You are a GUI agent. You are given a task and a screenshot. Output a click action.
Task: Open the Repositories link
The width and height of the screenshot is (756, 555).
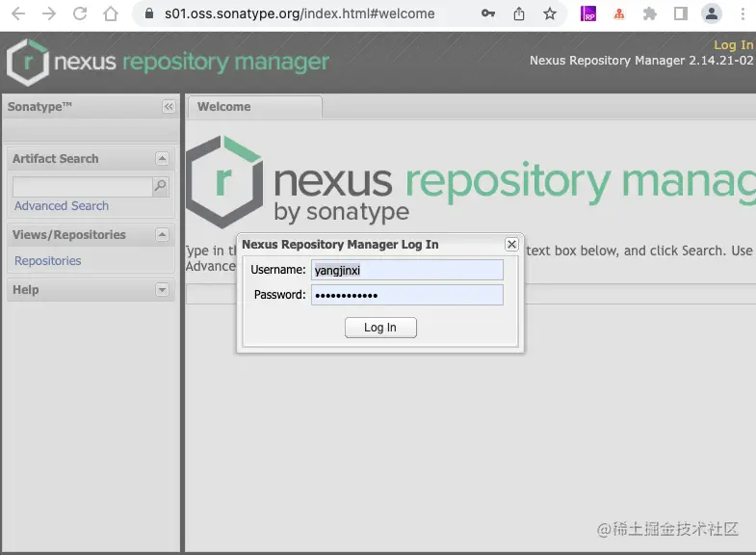point(48,261)
